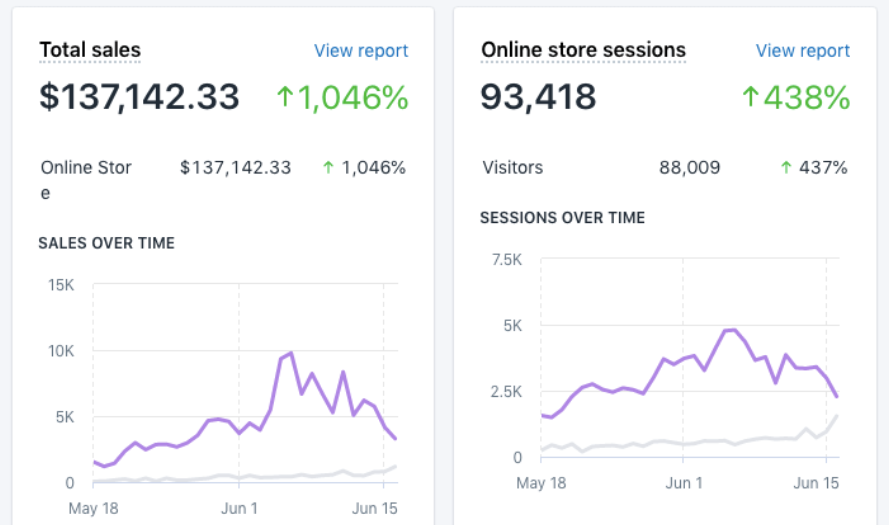Image resolution: width=889 pixels, height=525 pixels.
Task: Click the highest peak of purple sales line
Action: click(x=290, y=353)
